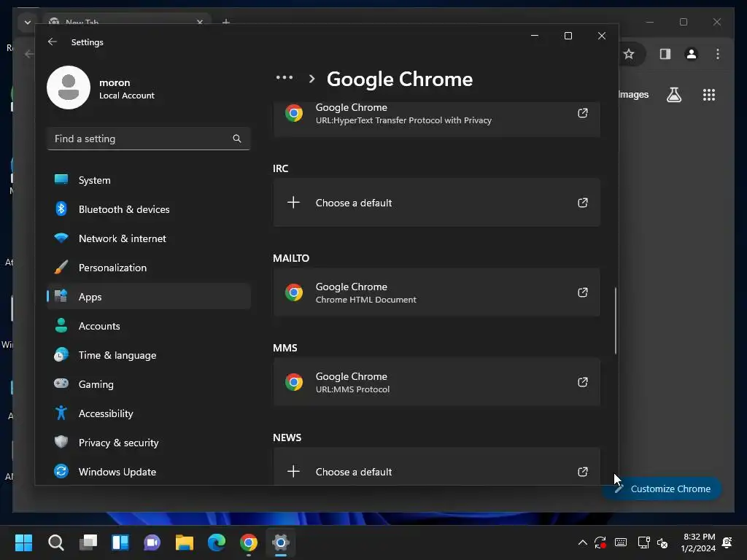This screenshot has width=747, height=560.
Task: Click the Settings window vertical scrollbar
Action: 616,321
